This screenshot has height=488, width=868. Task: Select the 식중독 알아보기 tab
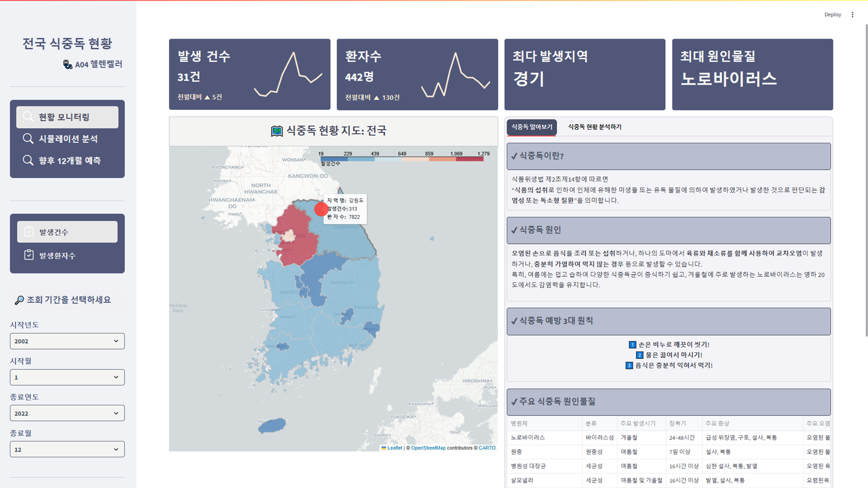click(x=532, y=127)
